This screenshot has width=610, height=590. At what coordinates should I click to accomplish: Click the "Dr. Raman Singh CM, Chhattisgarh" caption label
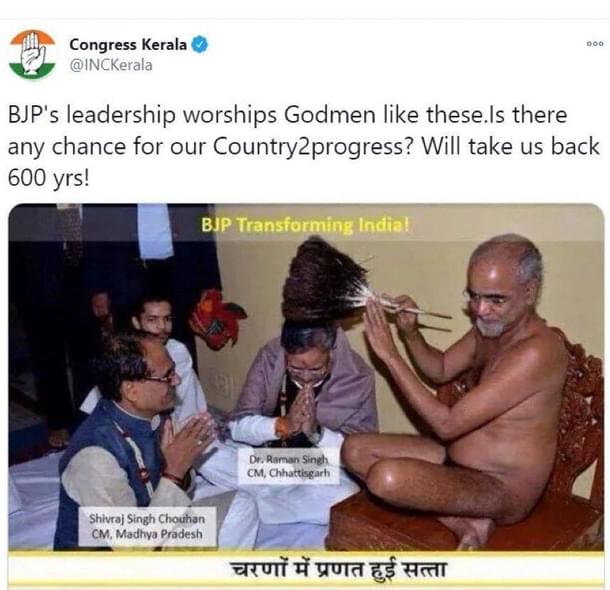[x=289, y=466]
